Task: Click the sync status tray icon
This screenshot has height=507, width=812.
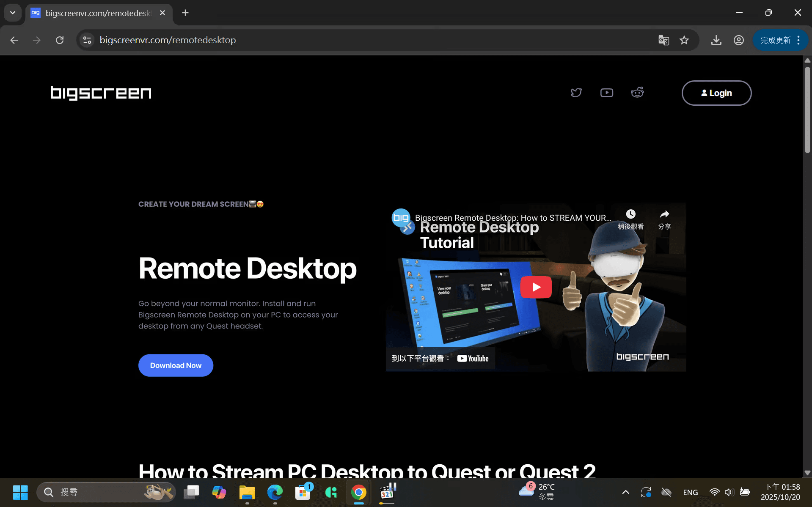Action: [x=646, y=492]
